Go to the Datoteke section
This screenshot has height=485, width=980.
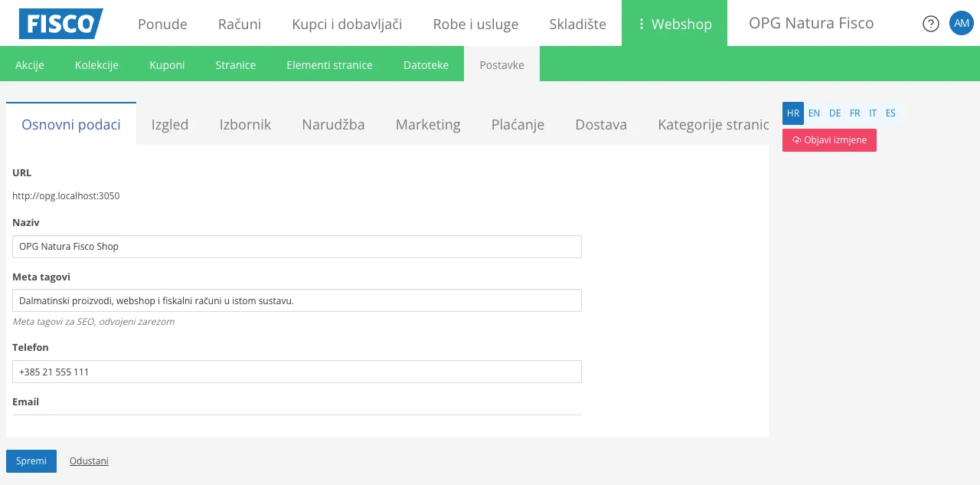click(x=426, y=65)
